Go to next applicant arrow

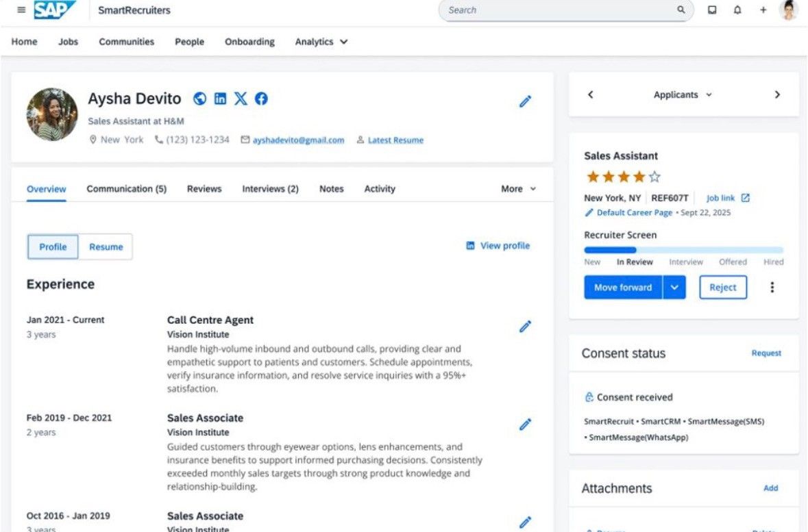coord(777,94)
